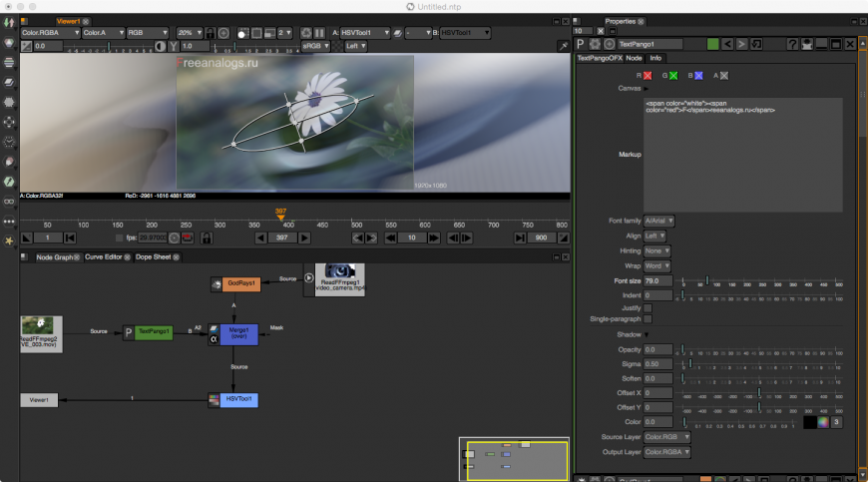
Task: Click the settings gear icon beside TextPango1
Action: [595, 44]
